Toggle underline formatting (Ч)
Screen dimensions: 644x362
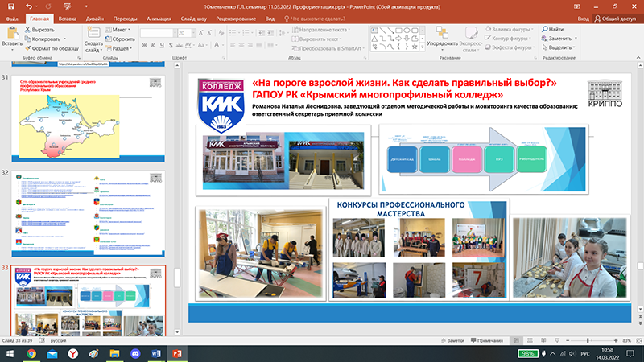pos(162,45)
